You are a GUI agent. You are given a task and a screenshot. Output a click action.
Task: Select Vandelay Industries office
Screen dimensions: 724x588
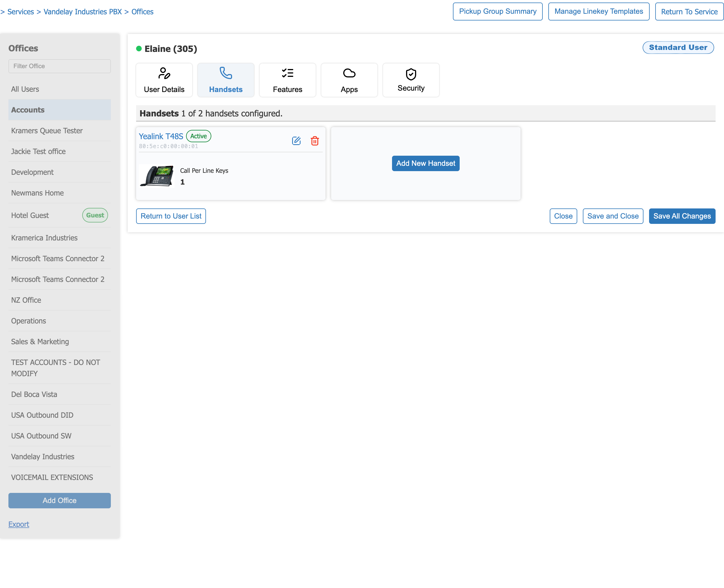tap(59, 457)
